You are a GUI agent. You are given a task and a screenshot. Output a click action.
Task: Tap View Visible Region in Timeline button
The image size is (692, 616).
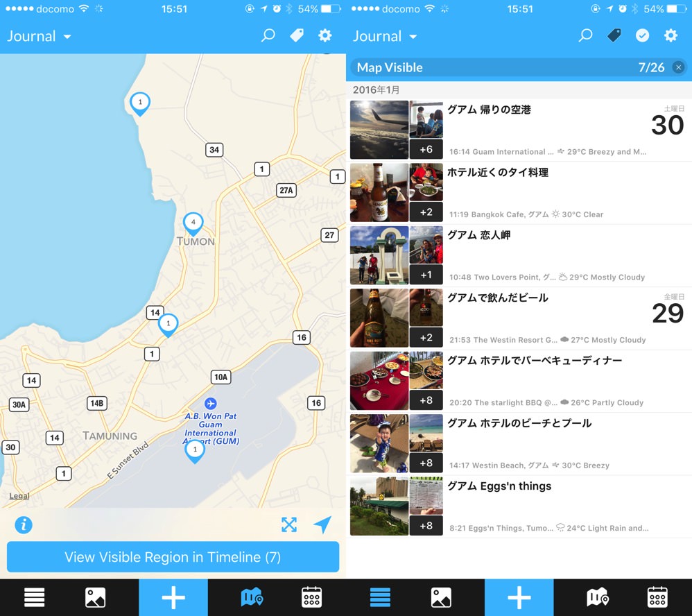coord(173,557)
